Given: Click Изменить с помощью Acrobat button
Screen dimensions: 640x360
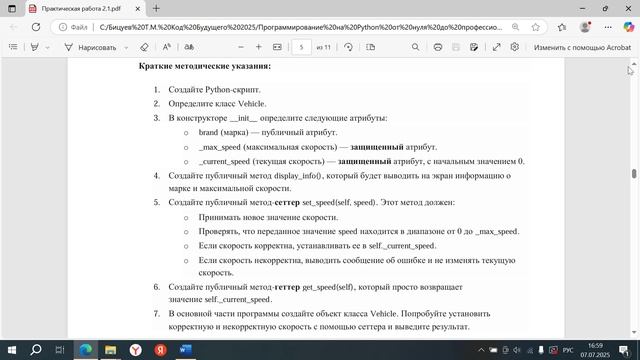Looking at the screenshot, I should (x=582, y=47).
